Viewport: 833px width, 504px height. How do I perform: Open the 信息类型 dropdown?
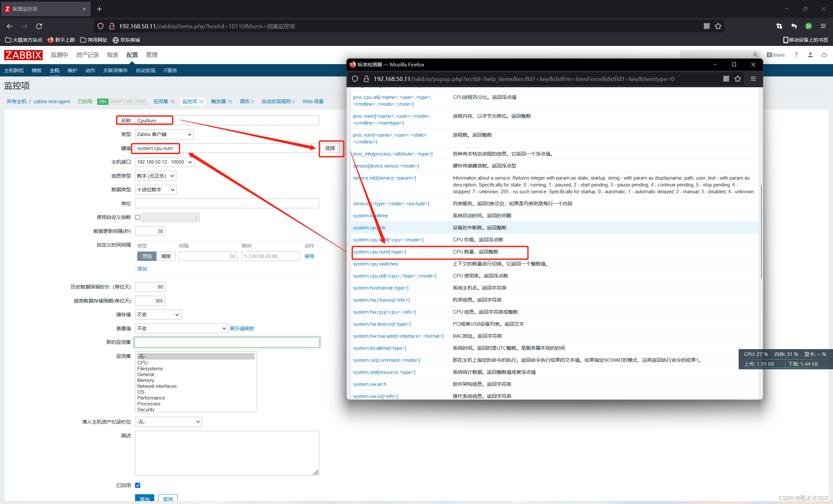(x=156, y=176)
